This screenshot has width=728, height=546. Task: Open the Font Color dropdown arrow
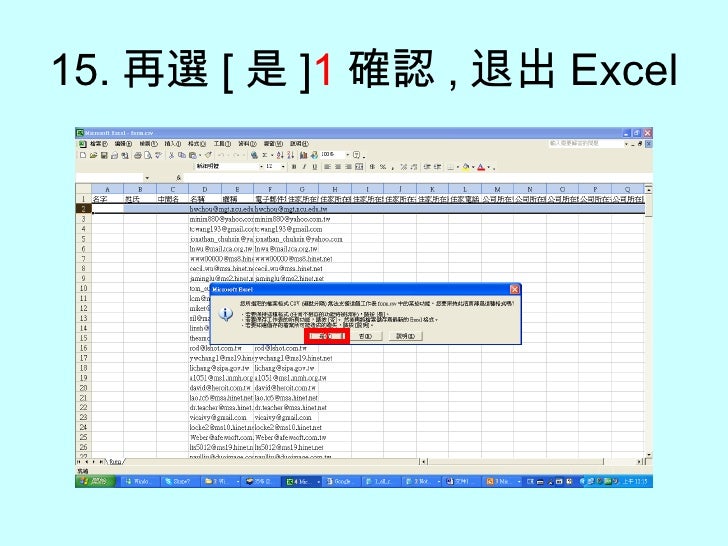point(488,167)
